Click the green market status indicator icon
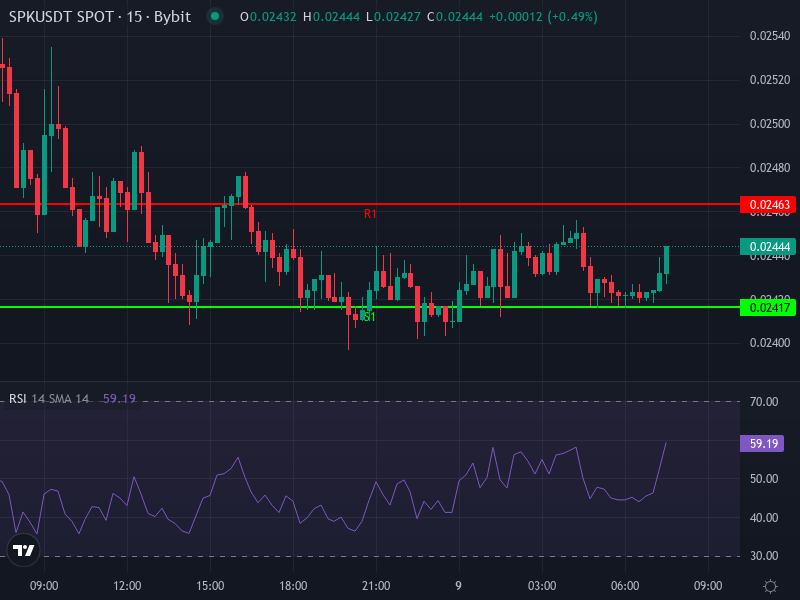Viewport: 800px width, 600px height. point(214,16)
